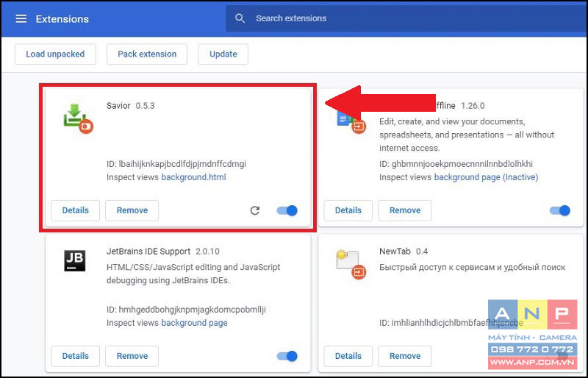The image size is (588, 378).
Task: Click Load unpacked button
Action: click(55, 54)
